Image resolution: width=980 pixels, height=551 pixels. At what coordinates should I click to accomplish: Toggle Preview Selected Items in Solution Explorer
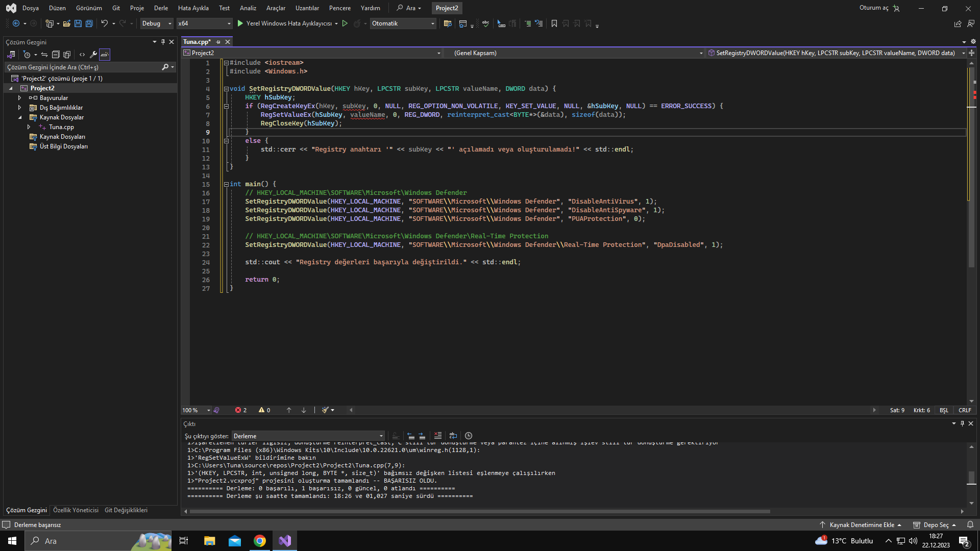tap(105, 55)
